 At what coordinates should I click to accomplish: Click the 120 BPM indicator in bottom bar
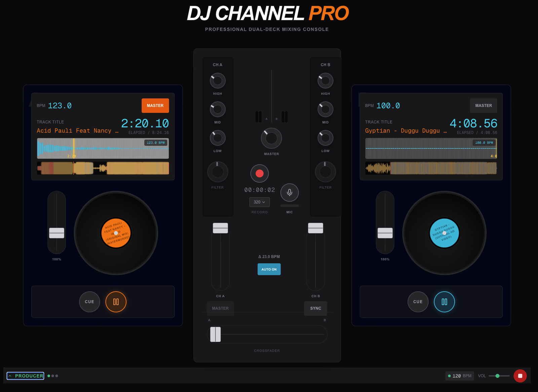tap(460, 376)
